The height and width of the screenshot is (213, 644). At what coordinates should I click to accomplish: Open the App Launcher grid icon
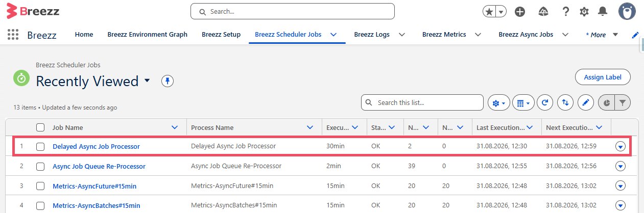pos(13,35)
